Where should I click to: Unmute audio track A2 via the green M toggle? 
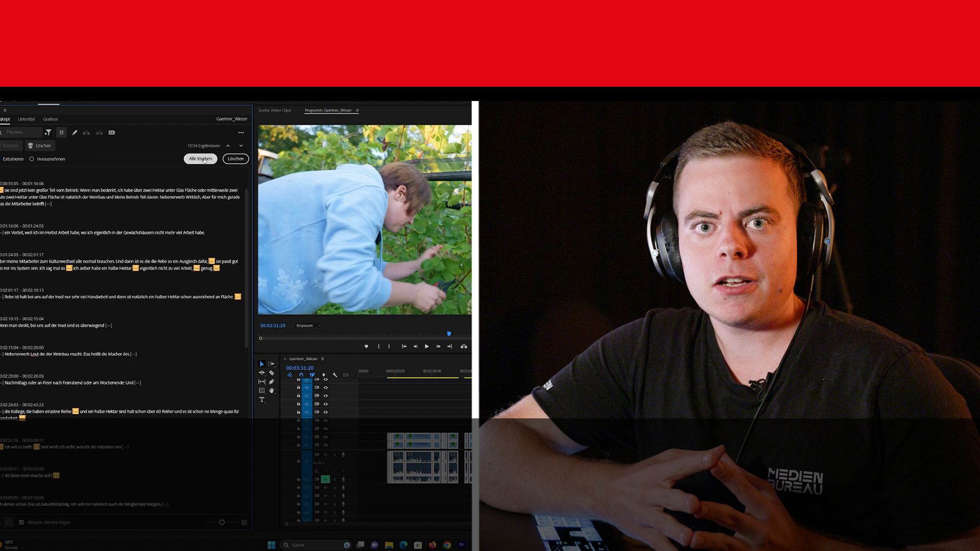click(x=325, y=479)
